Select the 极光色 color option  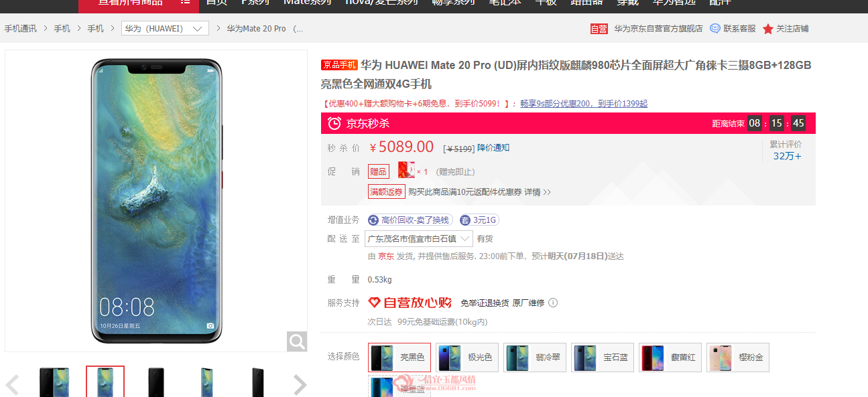click(x=467, y=358)
